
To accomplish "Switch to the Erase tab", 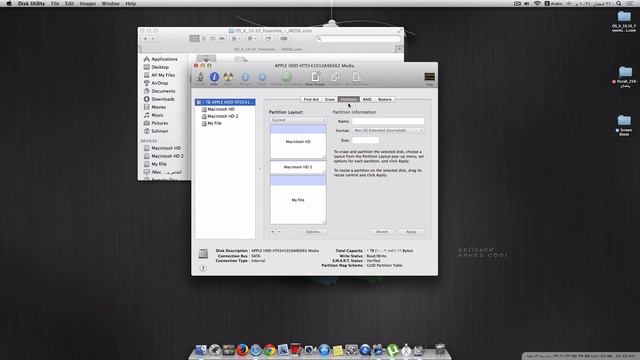I will click(329, 99).
